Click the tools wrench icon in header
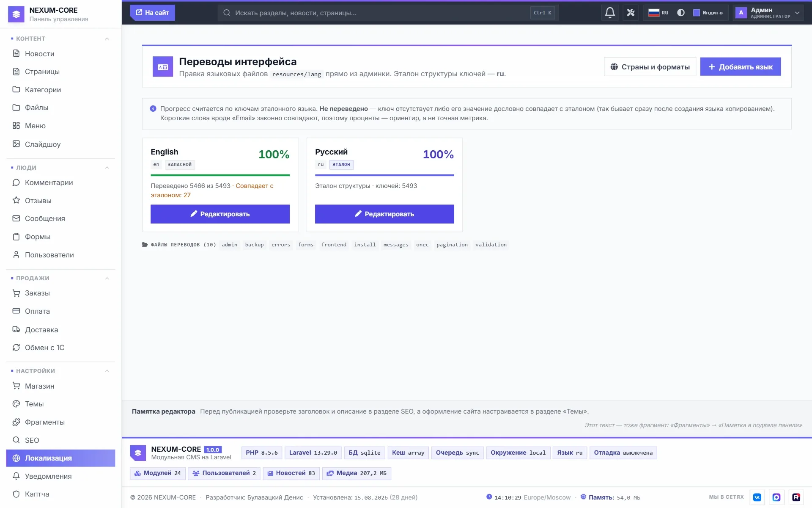812x508 pixels. pos(631,13)
